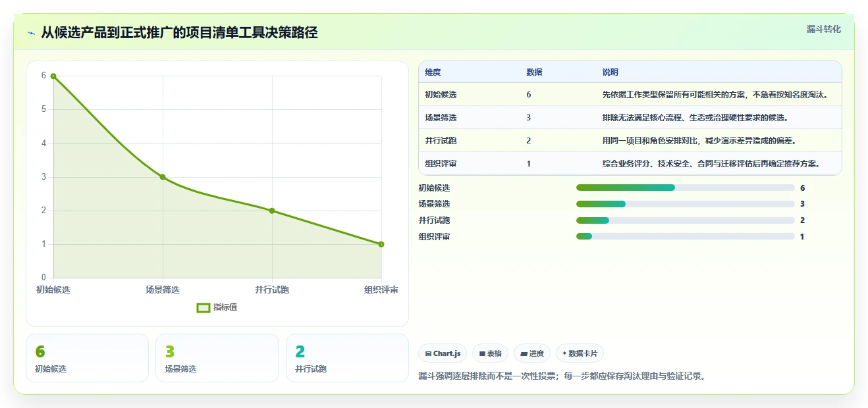Select the 并行试跑 table row cell
This screenshot has width=868, height=408.
coord(441,141)
